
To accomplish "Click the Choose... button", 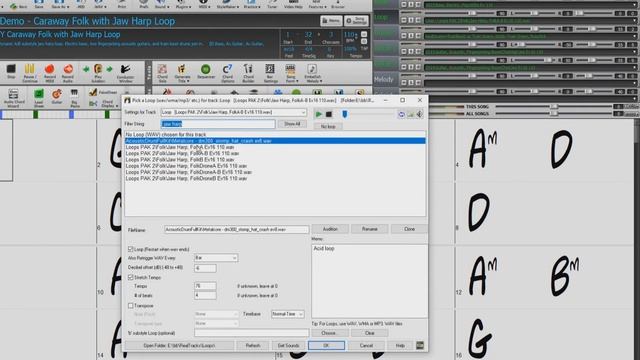I will pyautogui.click(x=329, y=333).
